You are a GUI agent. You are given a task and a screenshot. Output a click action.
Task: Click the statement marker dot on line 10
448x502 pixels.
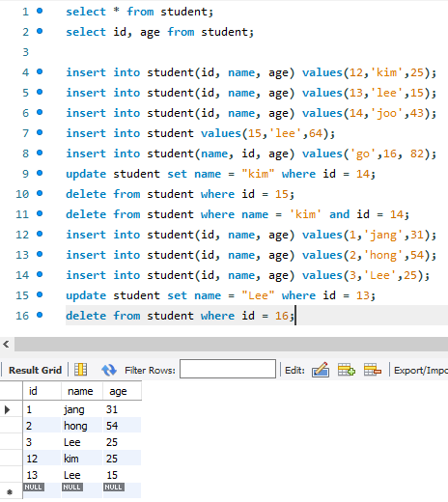point(40,193)
